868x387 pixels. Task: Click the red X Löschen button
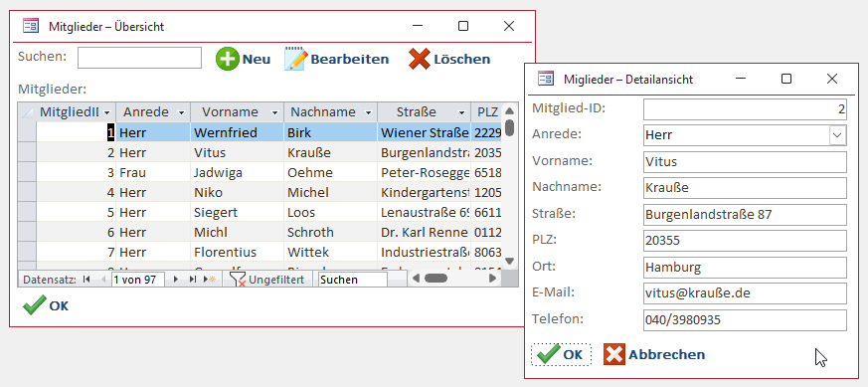point(449,59)
